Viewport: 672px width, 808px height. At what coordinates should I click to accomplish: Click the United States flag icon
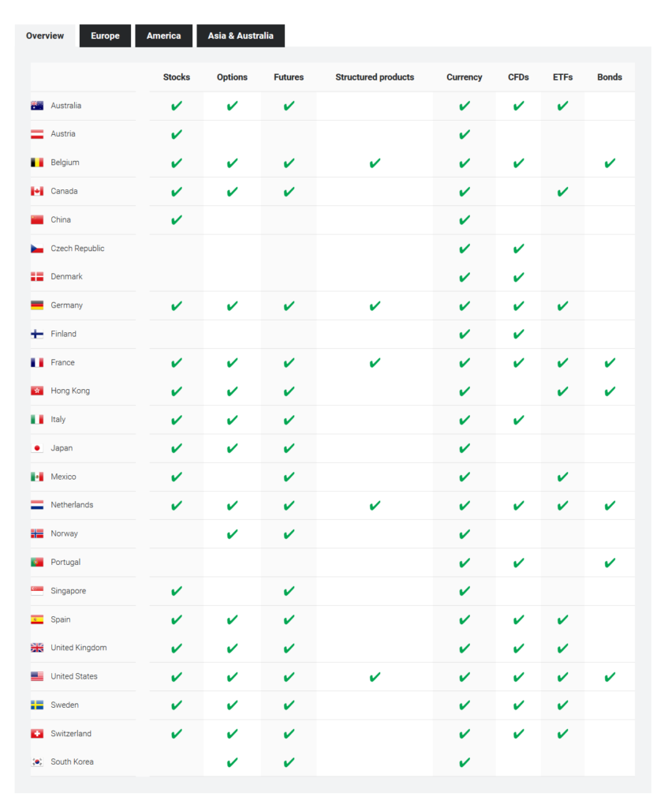[37, 676]
